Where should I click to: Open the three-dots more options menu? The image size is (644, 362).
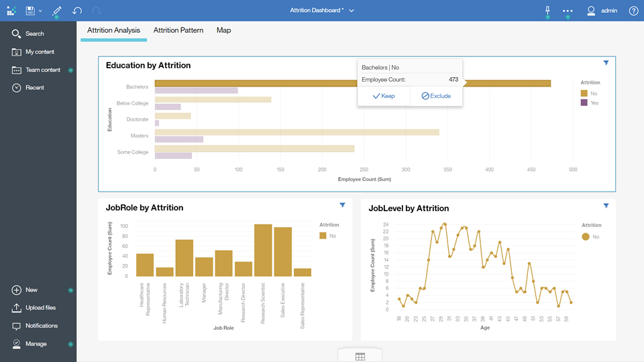pos(568,11)
